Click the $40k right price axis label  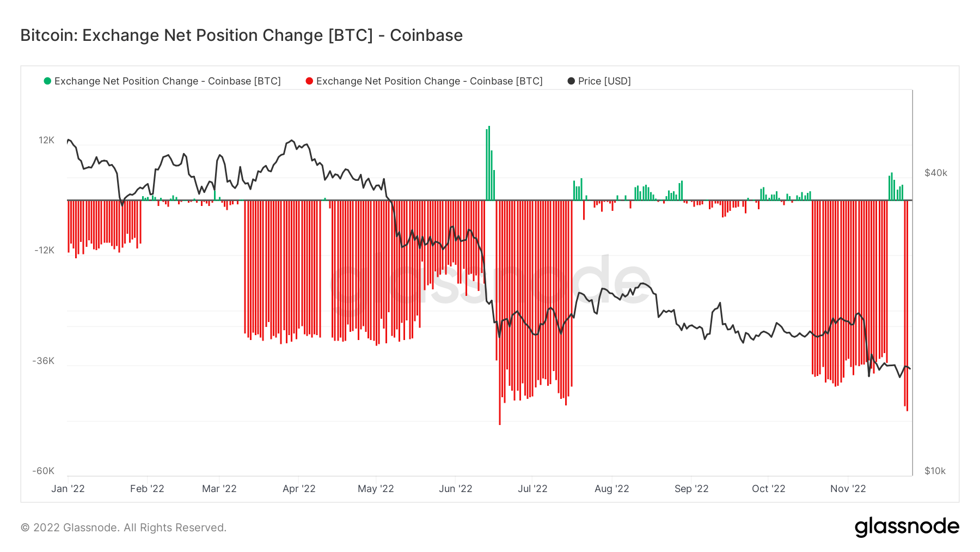(x=936, y=173)
